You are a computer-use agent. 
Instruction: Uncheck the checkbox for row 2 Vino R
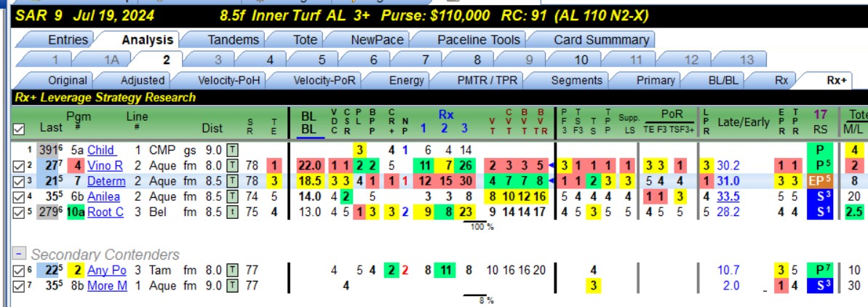click(17, 165)
